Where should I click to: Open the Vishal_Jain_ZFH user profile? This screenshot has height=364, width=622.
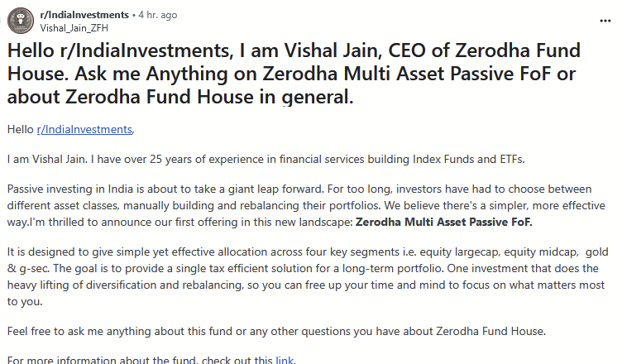[x=74, y=28]
